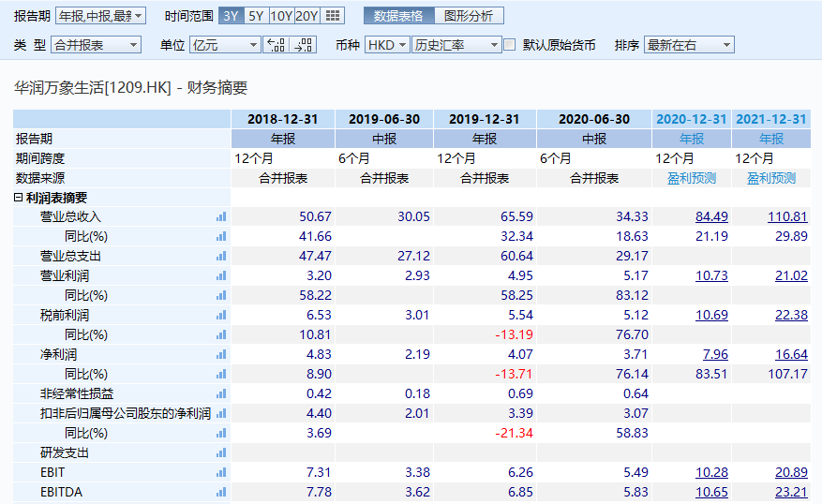Screen dimensions: 822x504
Task: Click chart icon beside EBITDA
Action: point(221,492)
